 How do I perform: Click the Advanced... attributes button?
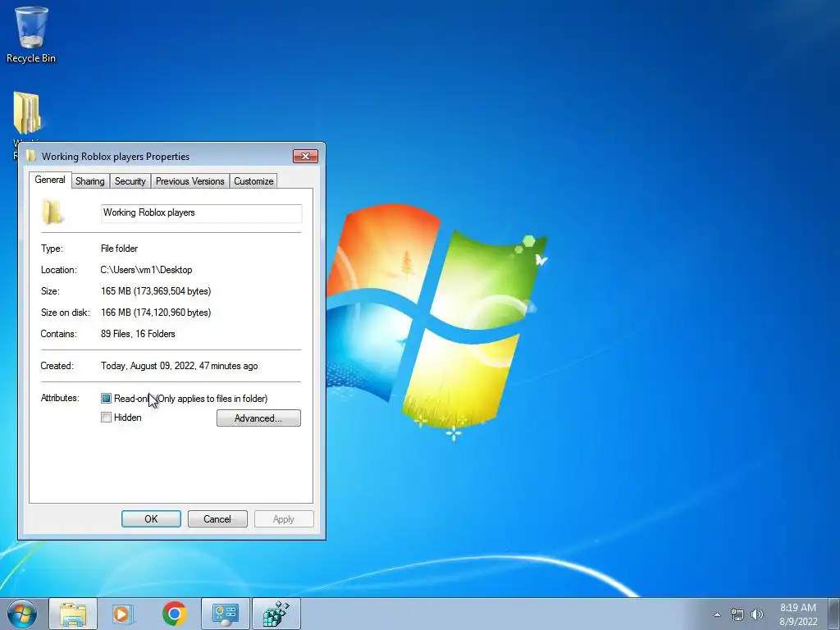pos(258,418)
